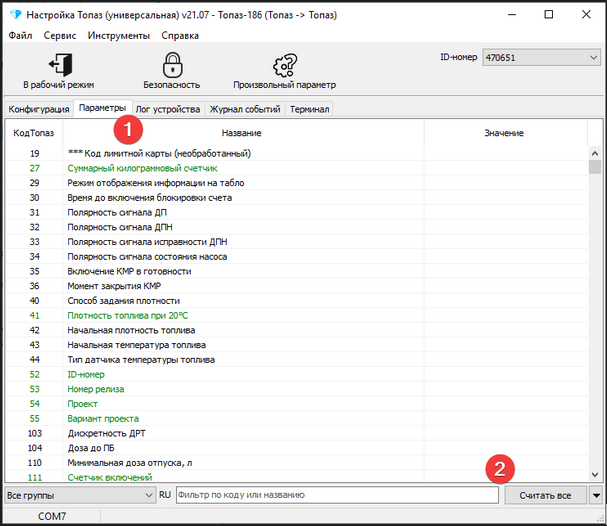Click the 'В рабочий режим' exit icon
Image resolution: width=607 pixels, height=526 pixels.
point(61,65)
